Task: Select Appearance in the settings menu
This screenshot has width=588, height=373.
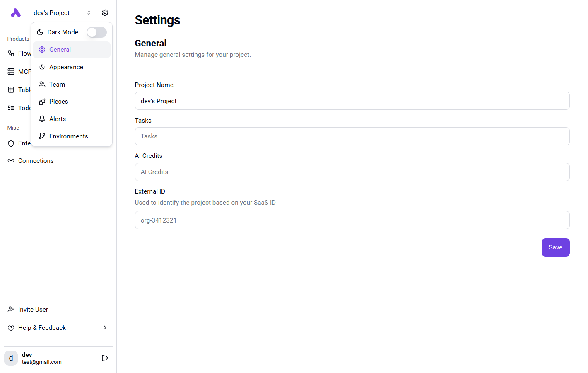Action: coord(66,67)
